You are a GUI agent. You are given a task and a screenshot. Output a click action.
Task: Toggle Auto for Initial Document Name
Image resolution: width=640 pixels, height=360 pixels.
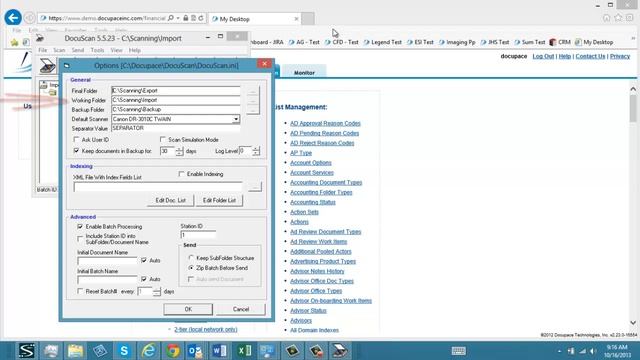coord(144,260)
